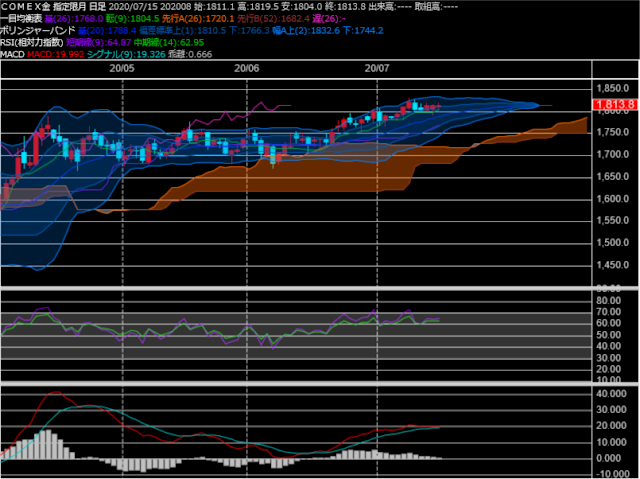This screenshot has width=640, height=479.
Task: Select the 偏差標準上(1):1810.5 band value
Action: (182, 30)
